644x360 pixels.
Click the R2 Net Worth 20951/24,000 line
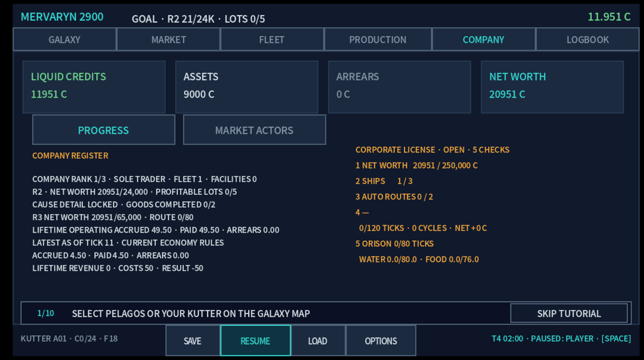(x=134, y=192)
